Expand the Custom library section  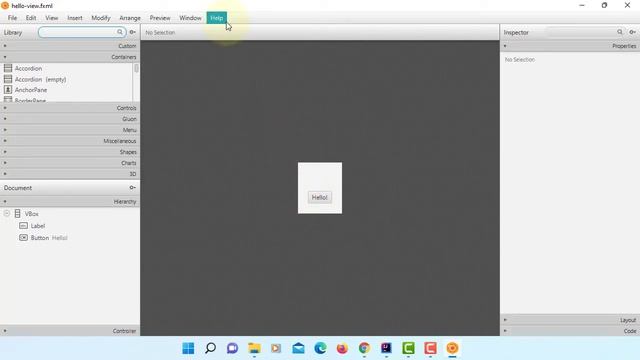[70, 46]
